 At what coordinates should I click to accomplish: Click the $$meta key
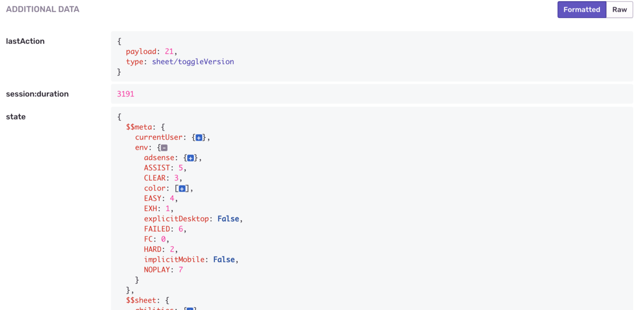139,127
